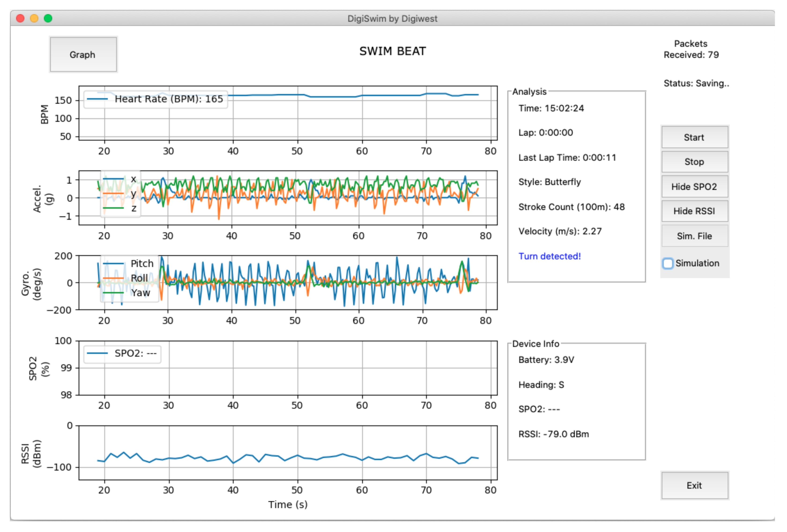Click the Yaw legend entry
Image resolution: width=787 pixels, height=532 pixels.
140,293
